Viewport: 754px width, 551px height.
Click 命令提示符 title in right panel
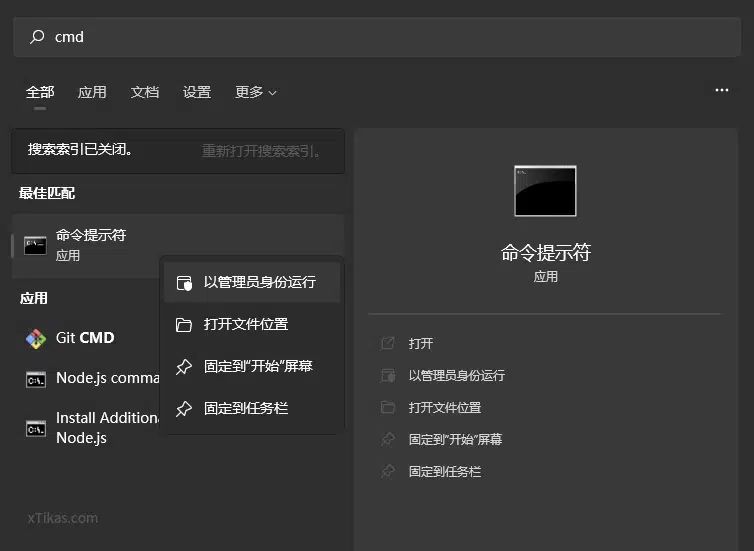click(546, 252)
